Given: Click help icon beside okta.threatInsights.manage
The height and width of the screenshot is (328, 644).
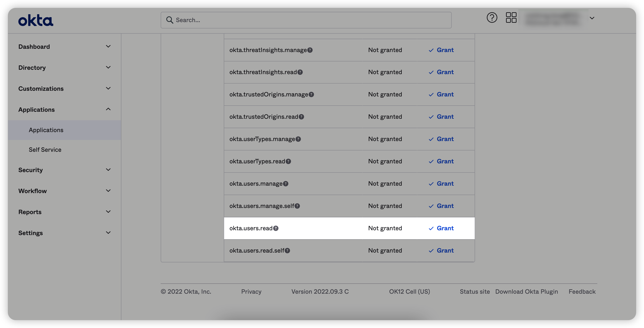Looking at the screenshot, I should [x=310, y=50].
